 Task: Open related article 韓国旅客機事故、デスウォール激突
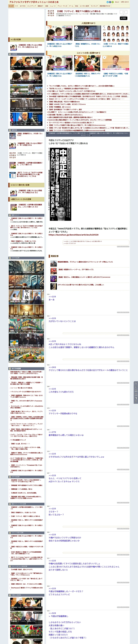(85, 262)
